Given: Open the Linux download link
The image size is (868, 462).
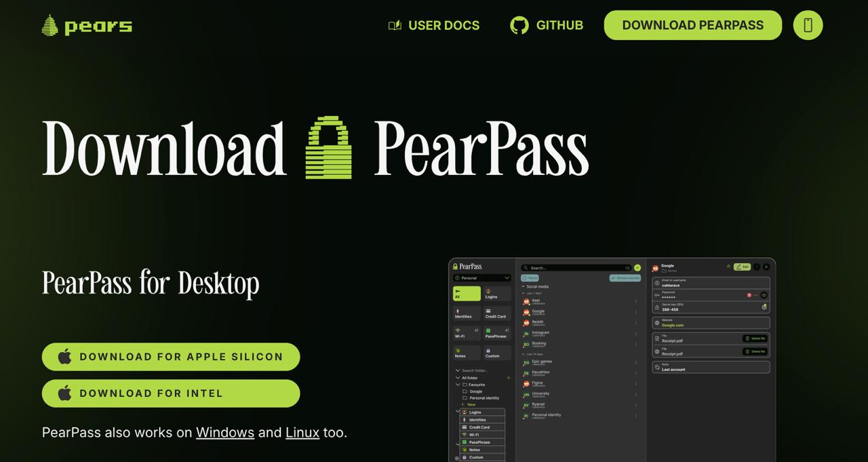Looking at the screenshot, I should click(x=302, y=432).
